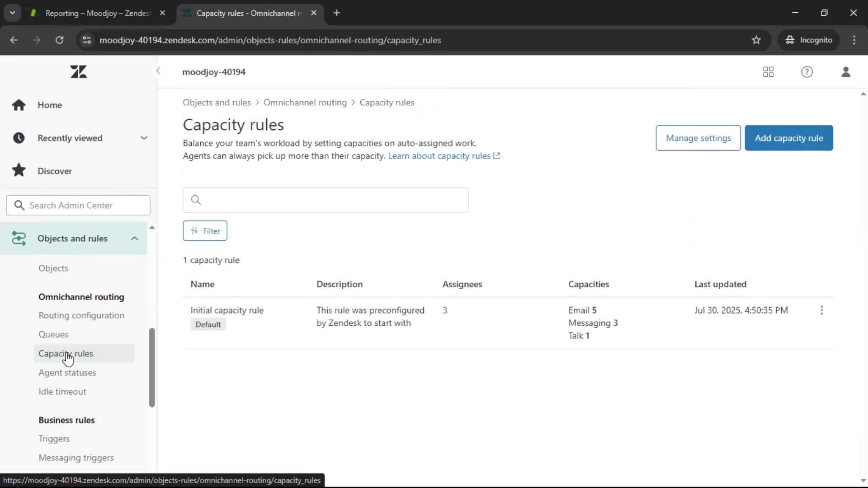The image size is (868, 488).
Task: Click the magnifier icon in Search Admin Center
Action: pyautogui.click(x=19, y=205)
